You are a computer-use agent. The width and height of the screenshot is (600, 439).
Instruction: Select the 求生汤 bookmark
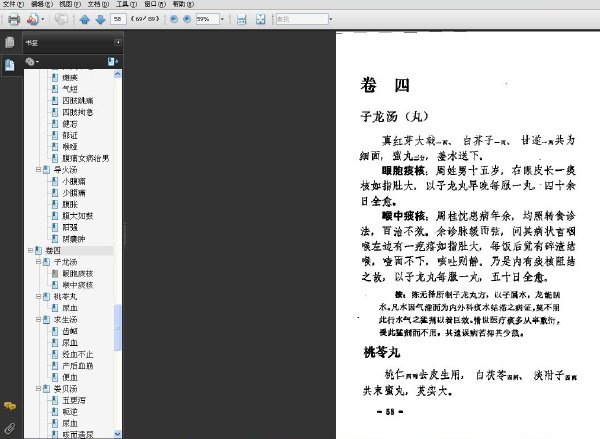pos(65,320)
